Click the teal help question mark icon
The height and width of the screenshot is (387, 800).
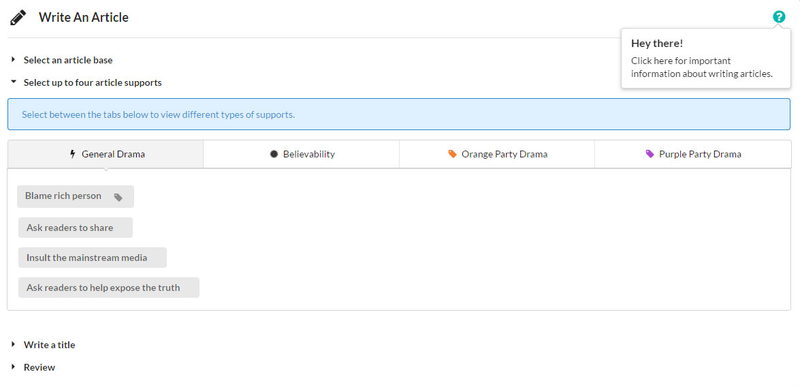(x=779, y=17)
